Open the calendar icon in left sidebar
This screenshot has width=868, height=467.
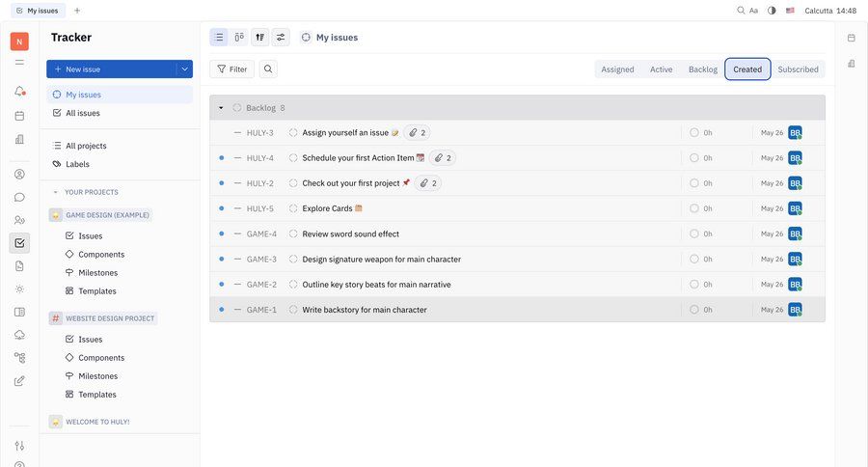click(19, 116)
